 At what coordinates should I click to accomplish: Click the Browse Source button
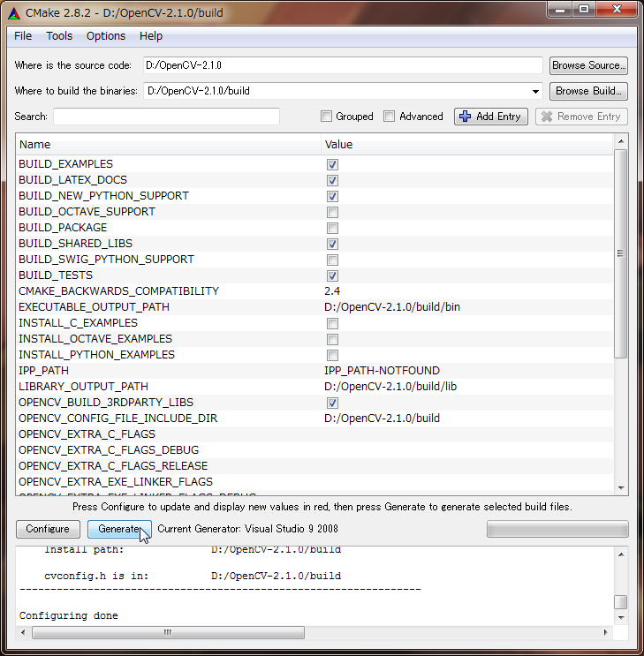tap(588, 65)
